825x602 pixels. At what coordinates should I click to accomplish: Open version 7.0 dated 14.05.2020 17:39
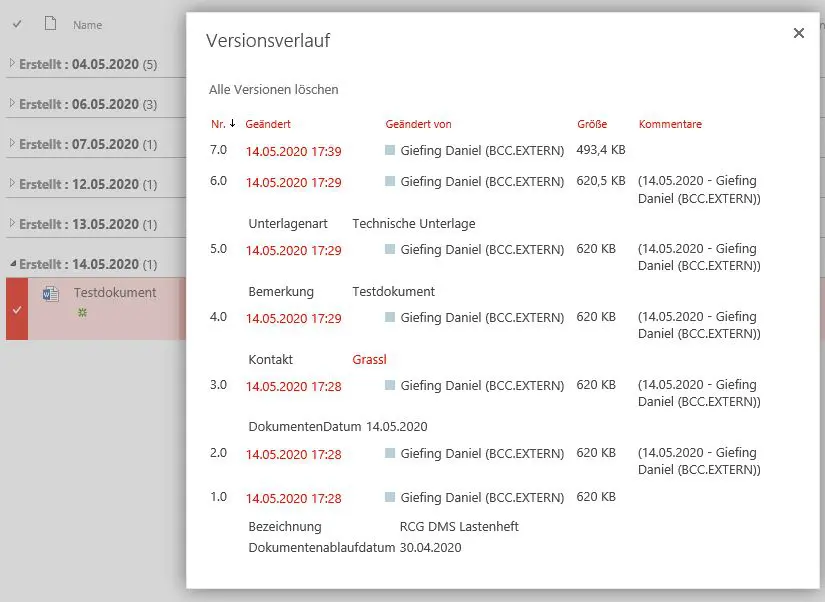click(293, 152)
